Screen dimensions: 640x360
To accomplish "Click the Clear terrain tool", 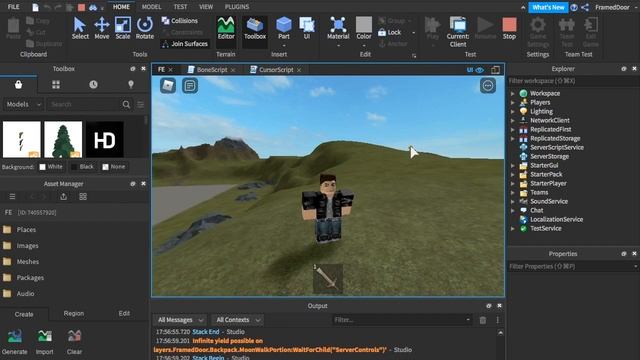I will point(74,342).
